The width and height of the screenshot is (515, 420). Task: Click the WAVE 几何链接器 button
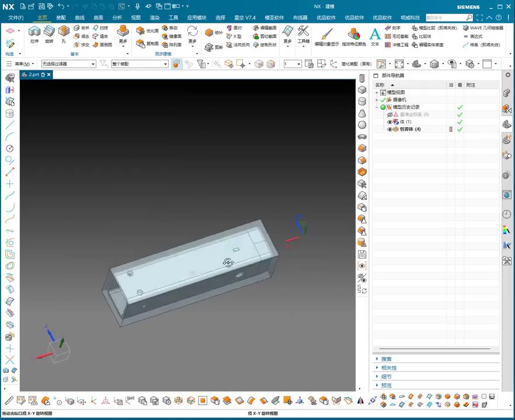click(x=482, y=28)
